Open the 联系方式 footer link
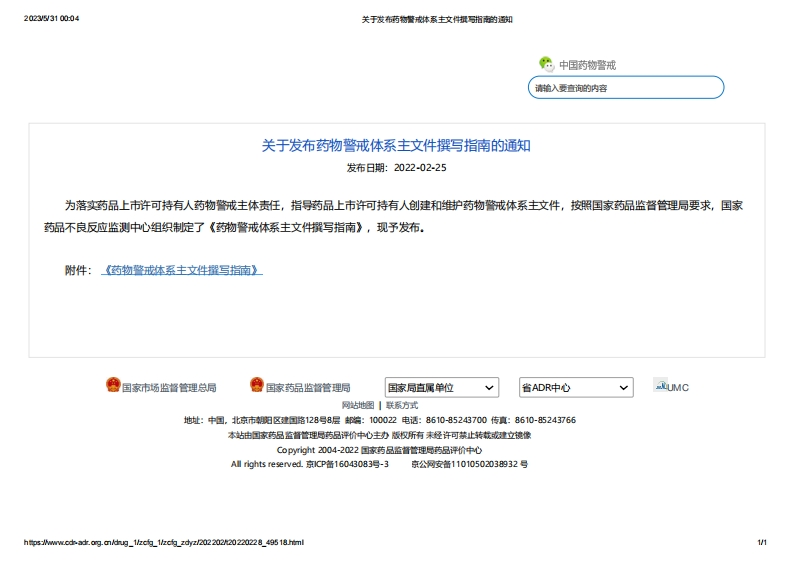The height and width of the screenshot is (561, 793). [x=402, y=405]
